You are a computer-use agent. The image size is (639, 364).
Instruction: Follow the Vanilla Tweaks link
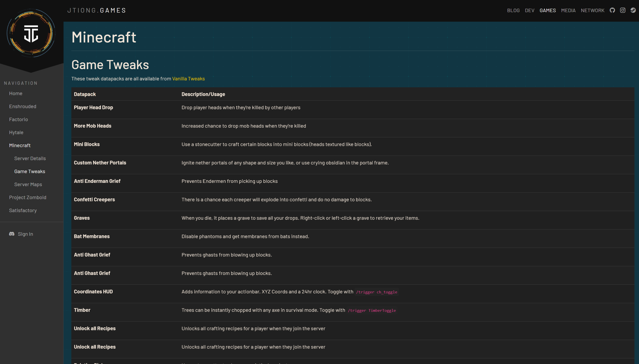pos(188,79)
